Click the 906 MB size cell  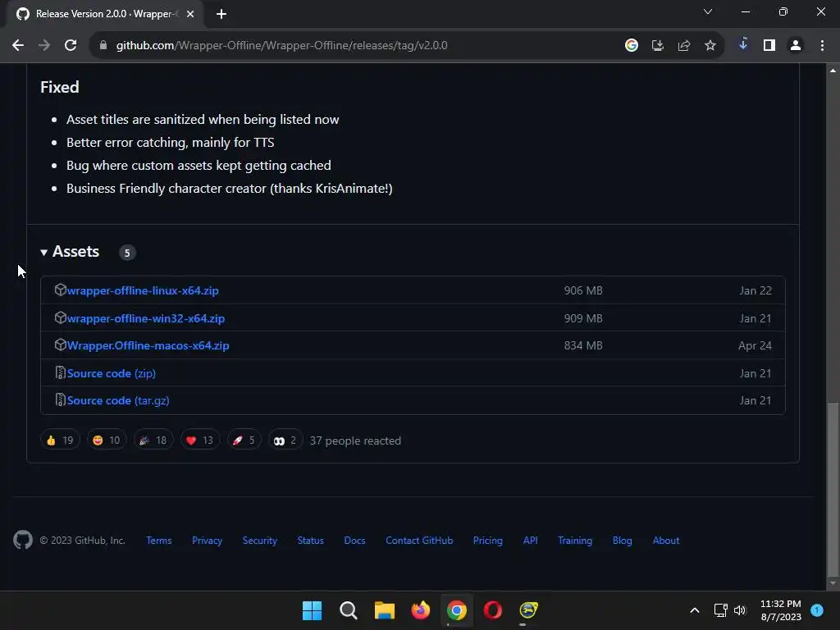583,290
